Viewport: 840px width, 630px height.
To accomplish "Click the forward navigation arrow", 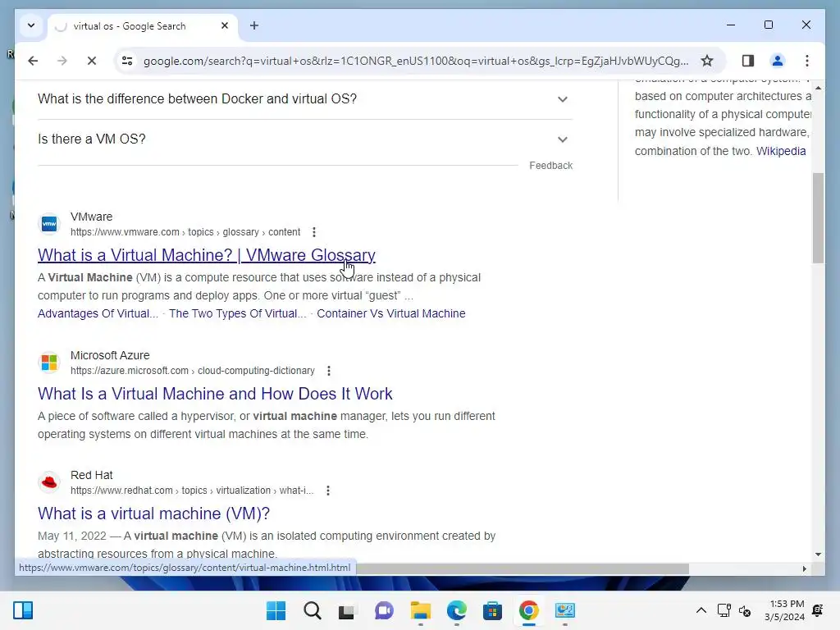I will pos(62,61).
